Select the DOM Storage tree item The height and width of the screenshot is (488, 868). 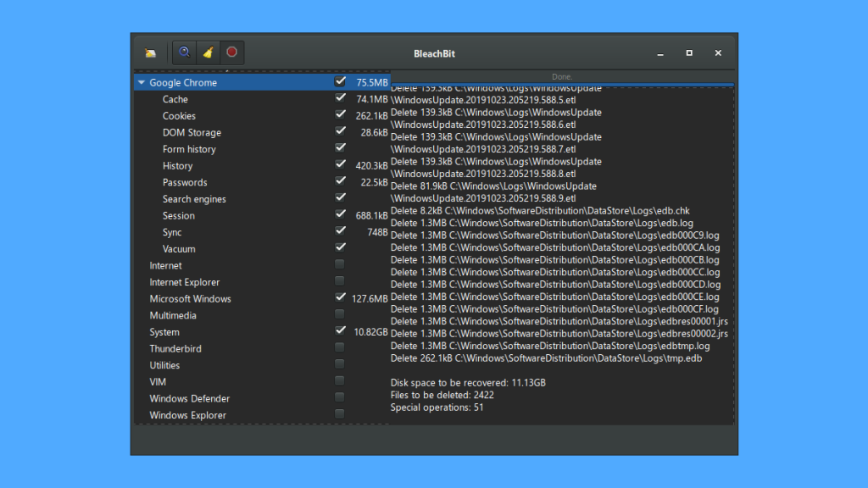click(x=192, y=133)
